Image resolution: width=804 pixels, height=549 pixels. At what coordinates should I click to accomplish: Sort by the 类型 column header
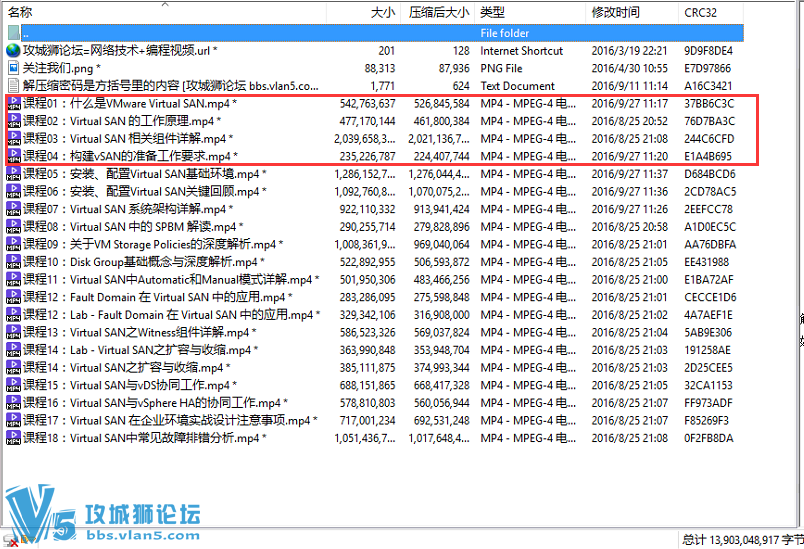493,12
